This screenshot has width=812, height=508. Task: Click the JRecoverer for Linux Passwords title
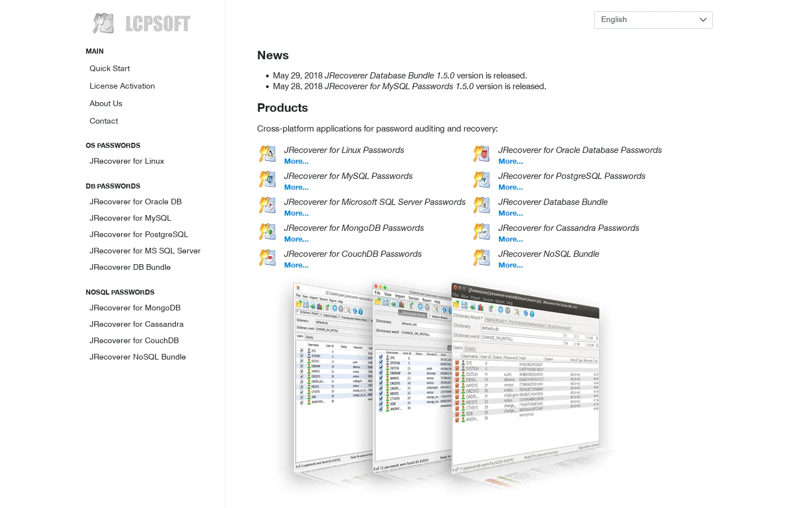344,150
